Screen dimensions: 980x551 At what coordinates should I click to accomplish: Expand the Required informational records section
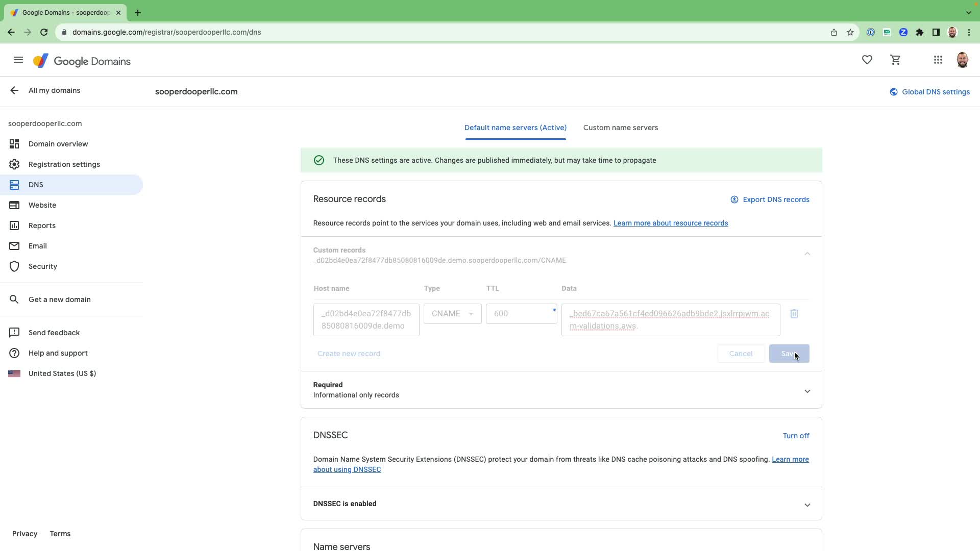tap(807, 391)
